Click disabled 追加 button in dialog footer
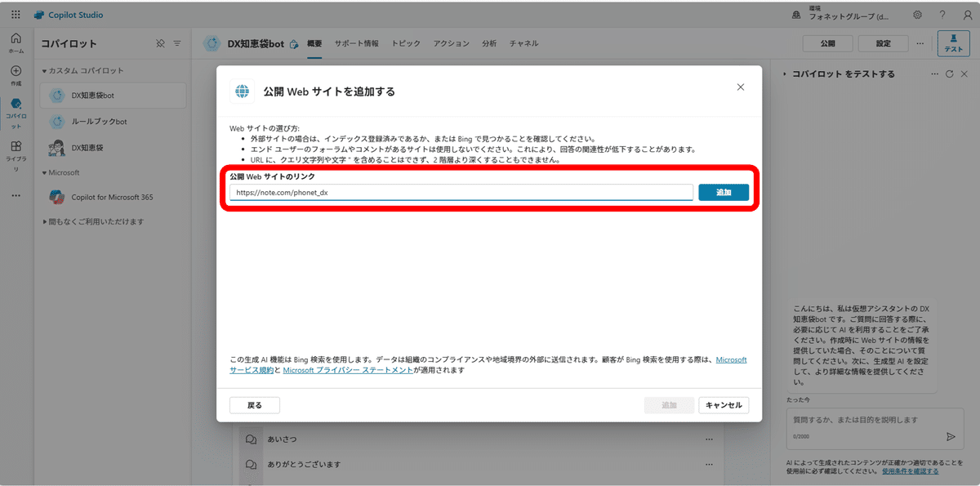This screenshot has height=486, width=980. [669, 405]
